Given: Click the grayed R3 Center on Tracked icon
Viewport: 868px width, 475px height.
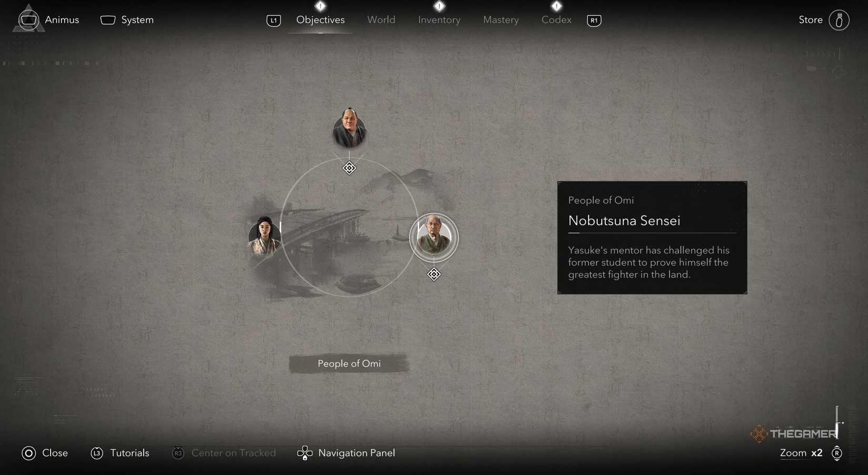Looking at the screenshot, I should coord(178,453).
